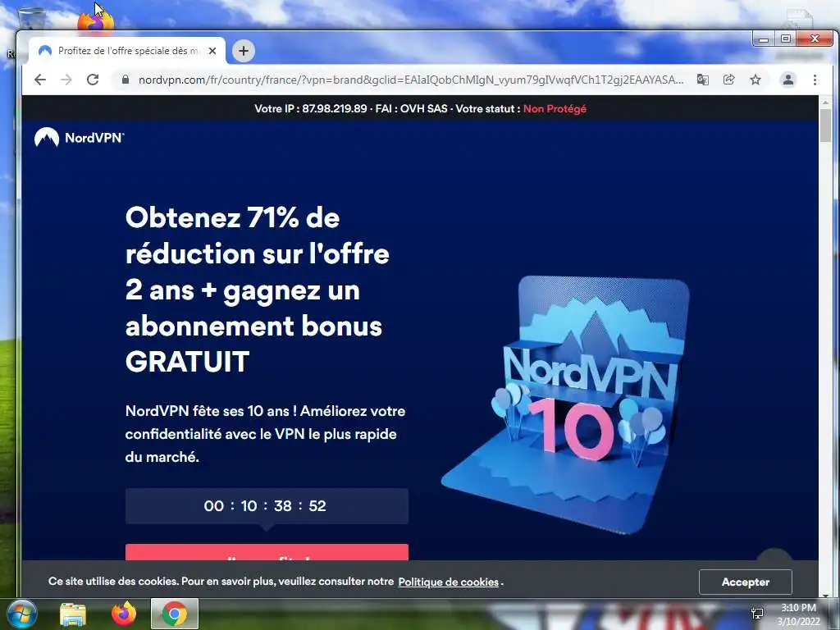This screenshot has width=840, height=630.
Task: Bookmark this page with the star
Action: [756, 80]
